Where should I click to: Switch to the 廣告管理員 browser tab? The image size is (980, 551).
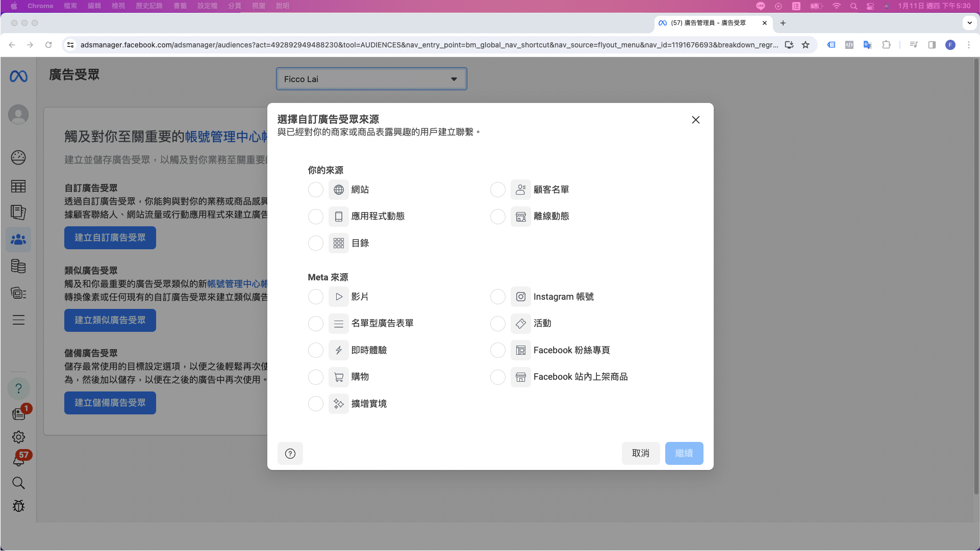pyautogui.click(x=713, y=23)
